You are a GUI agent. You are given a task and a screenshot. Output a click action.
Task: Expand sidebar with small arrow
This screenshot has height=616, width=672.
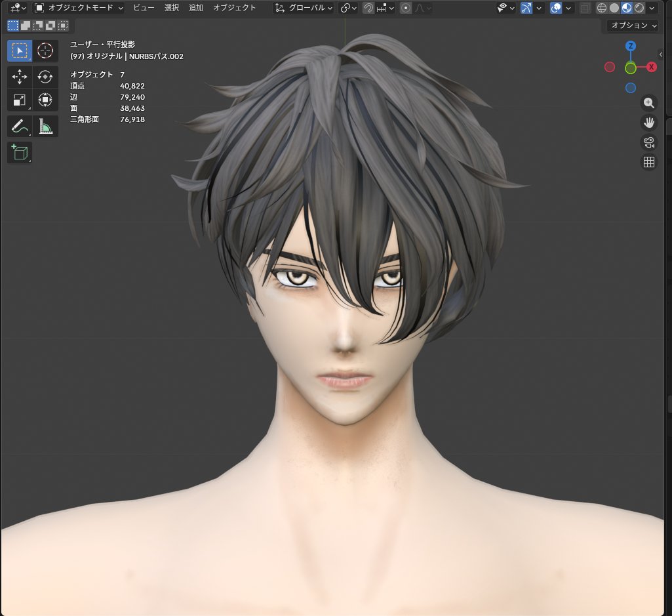point(661,54)
